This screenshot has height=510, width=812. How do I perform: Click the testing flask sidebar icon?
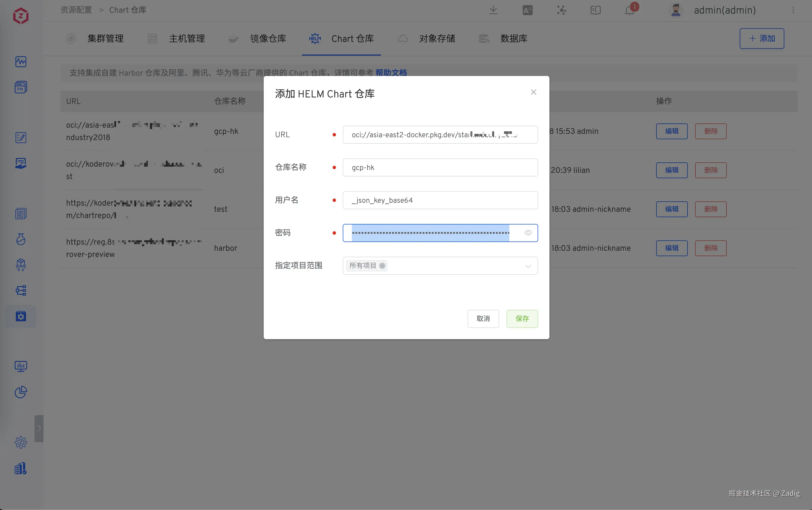[x=21, y=239]
